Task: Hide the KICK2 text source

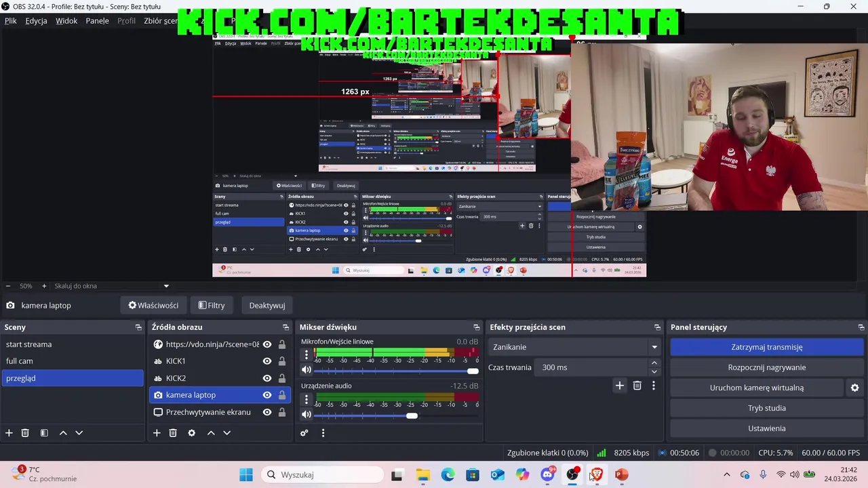Action: [267, 378]
